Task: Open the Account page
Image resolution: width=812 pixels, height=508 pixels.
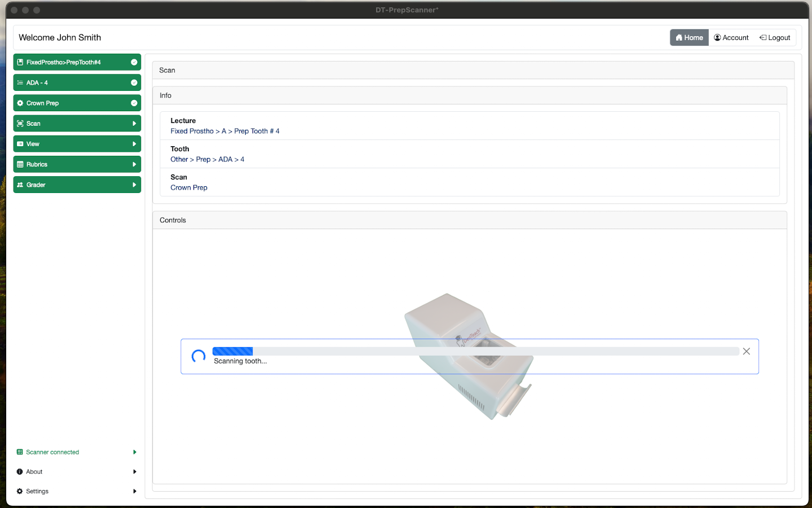Action: click(731, 38)
